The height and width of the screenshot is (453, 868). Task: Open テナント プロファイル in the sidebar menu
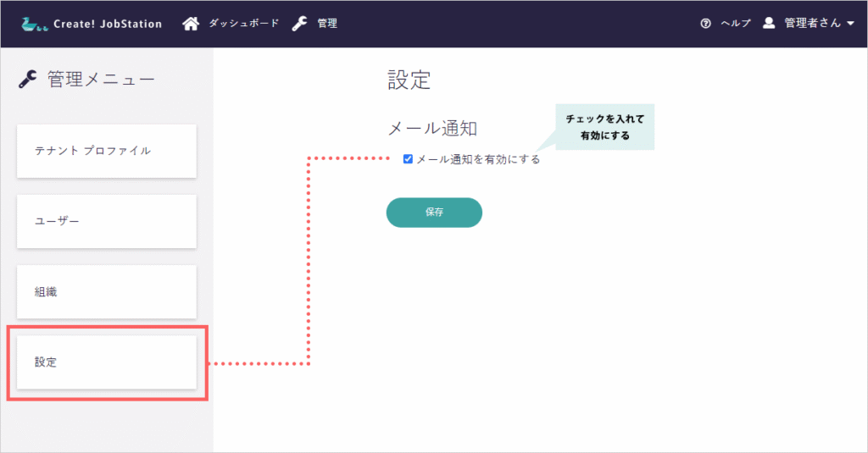[x=107, y=151]
